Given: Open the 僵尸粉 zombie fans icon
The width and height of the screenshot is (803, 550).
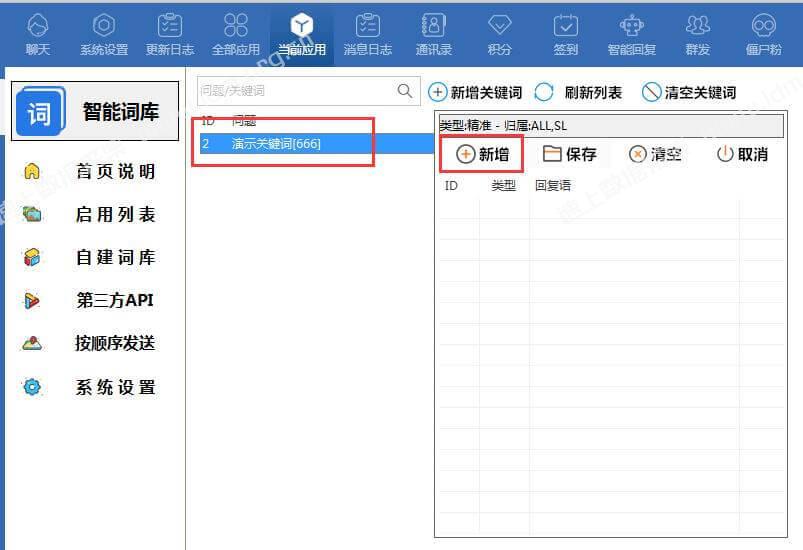Looking at the screenshot, I should tap(764, 34).
